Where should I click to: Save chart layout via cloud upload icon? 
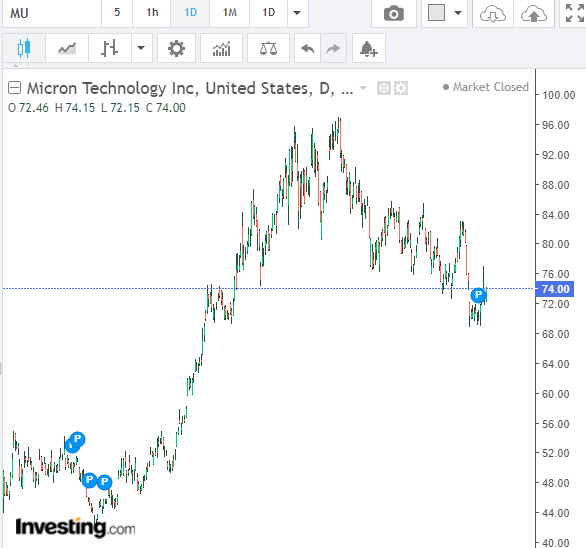(x=534, y=13)
